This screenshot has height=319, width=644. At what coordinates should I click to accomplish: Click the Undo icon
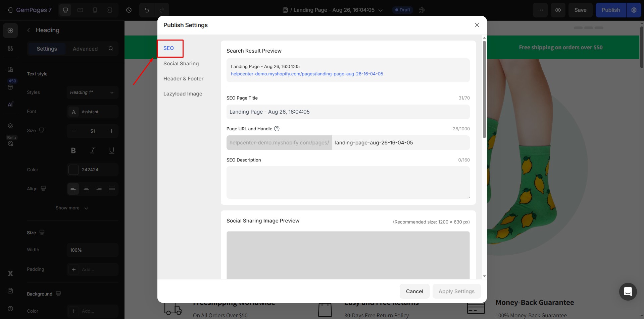click(x=147, y=10)
